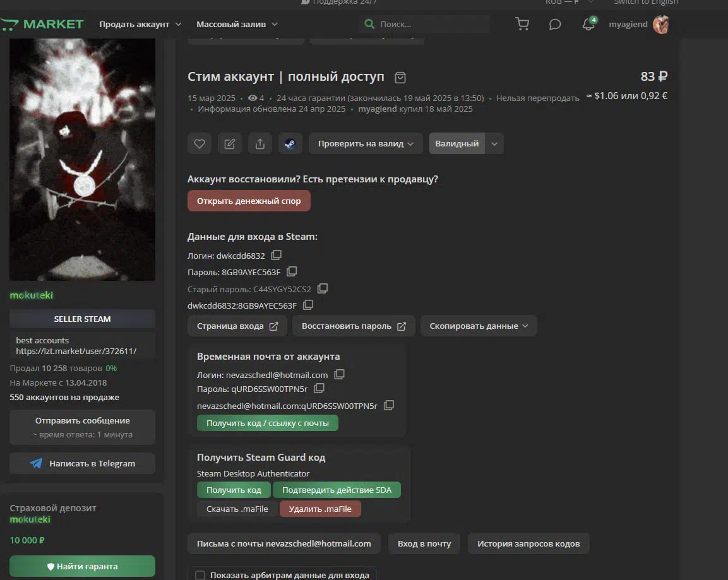Screen dimensions: 728x580
Task: Click the Нельзя перепродать label
Action: click(538, 98)
